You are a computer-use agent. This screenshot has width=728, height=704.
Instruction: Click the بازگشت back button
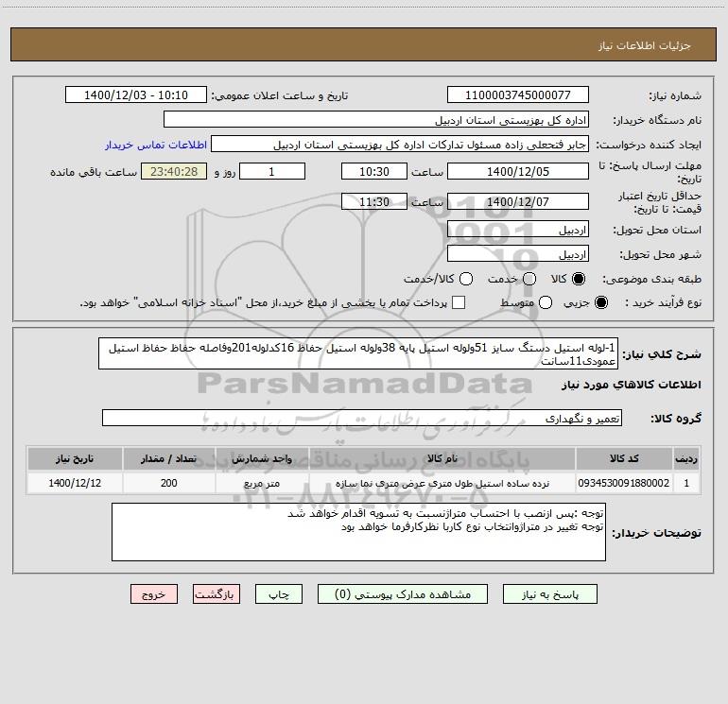[x=217, y=594]
